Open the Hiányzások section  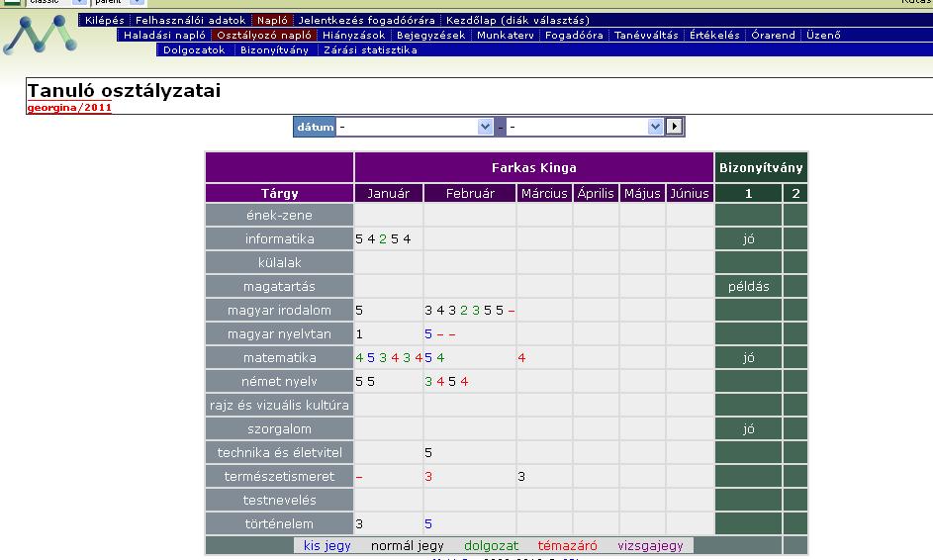coord(353,35)
